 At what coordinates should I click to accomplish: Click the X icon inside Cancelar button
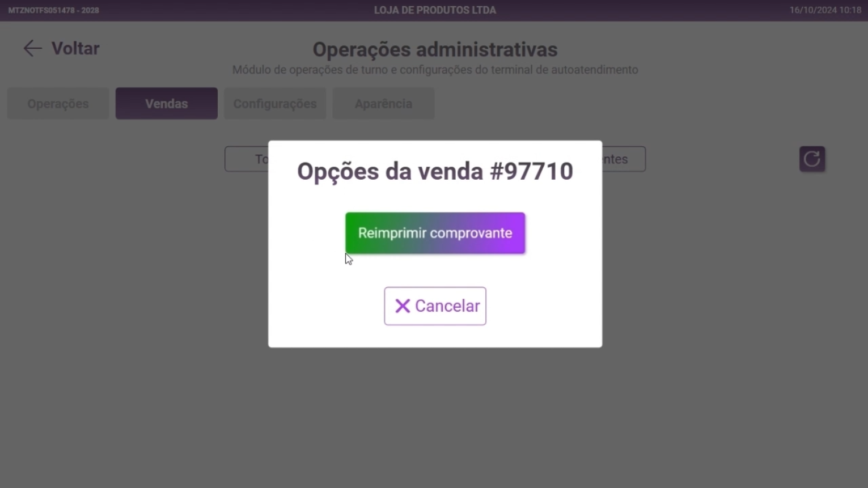403,306
